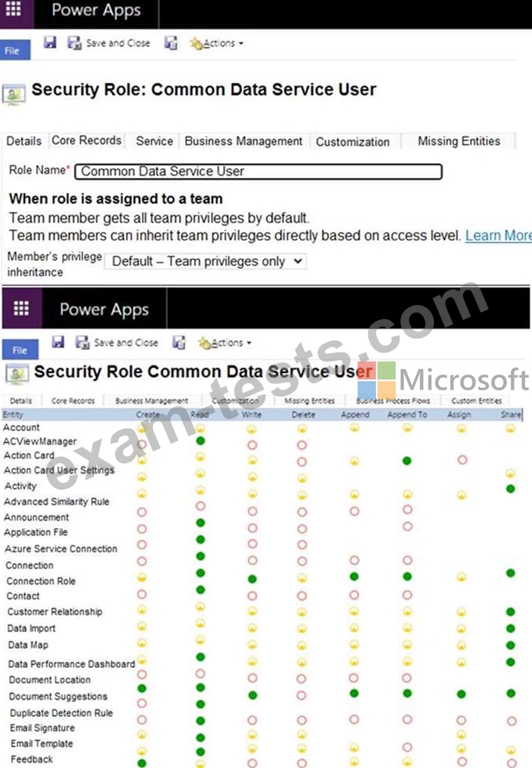Viewport: 532px width, 768px height.
Task: Open the Member's privilege inheritance dropdown
Action: (x=205, y=261)
